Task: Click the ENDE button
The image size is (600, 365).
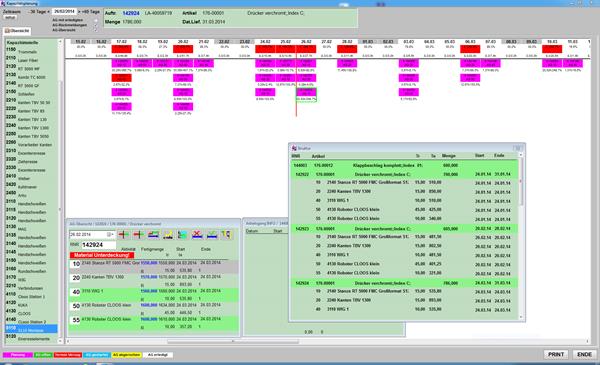Action: pyautogui.click(x=584, y=354)
